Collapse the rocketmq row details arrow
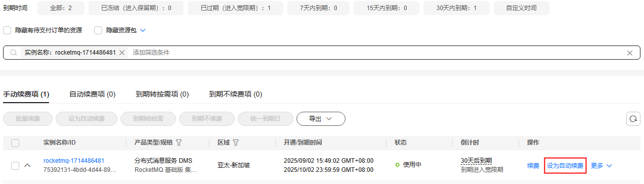Screen dimensions: 644x184 point(28,165)
